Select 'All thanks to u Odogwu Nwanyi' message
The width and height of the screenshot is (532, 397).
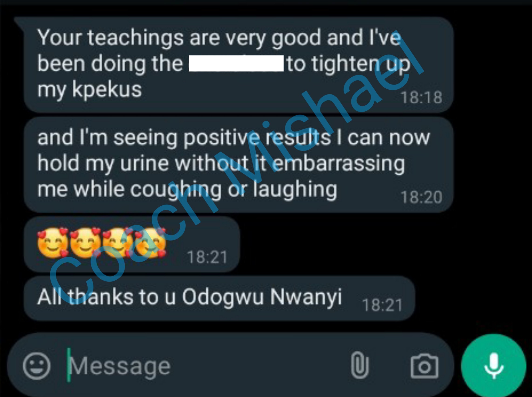point(219,298)
